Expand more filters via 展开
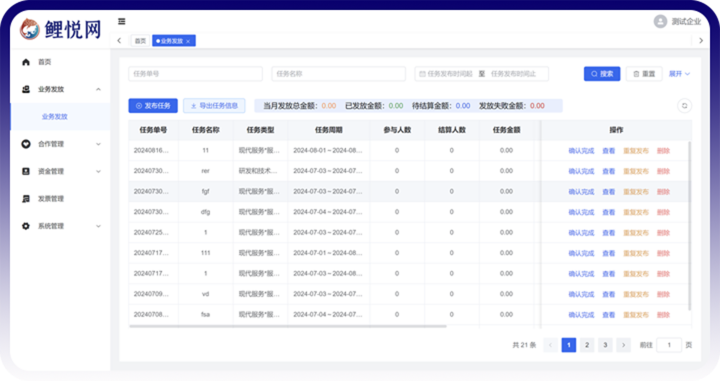Screen dimensions: 720x381 (679, 74)
